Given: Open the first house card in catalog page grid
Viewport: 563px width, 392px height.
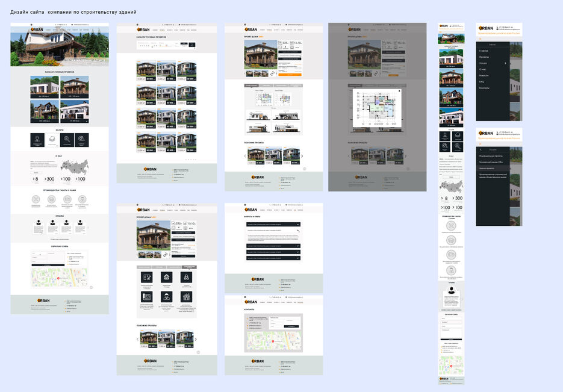Looking at the screenshot, I should (146, 70).
